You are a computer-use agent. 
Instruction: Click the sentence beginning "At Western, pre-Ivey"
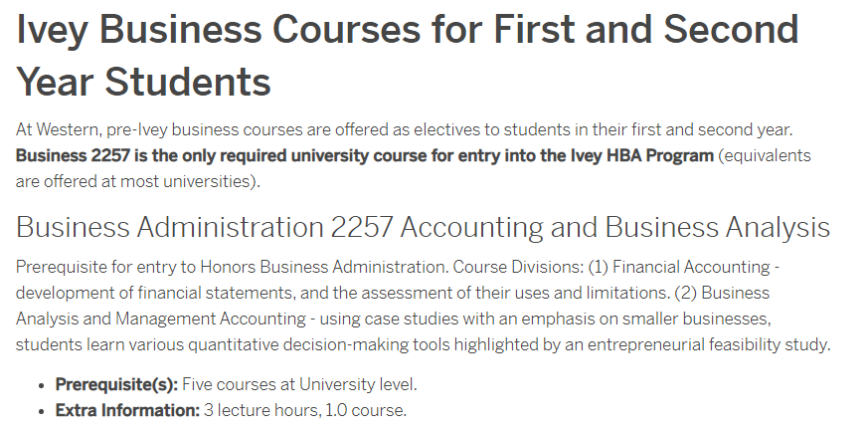(x=404, y=129)
